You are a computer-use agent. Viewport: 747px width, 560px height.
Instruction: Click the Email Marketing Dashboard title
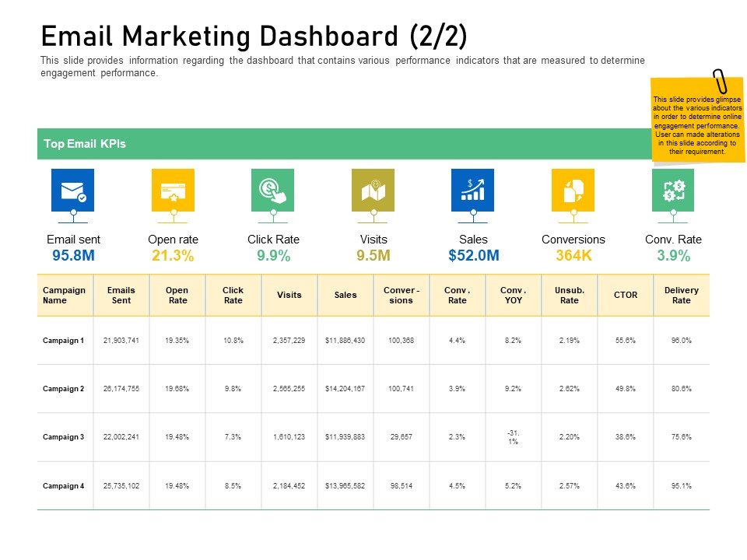click(x=254, y=37)
